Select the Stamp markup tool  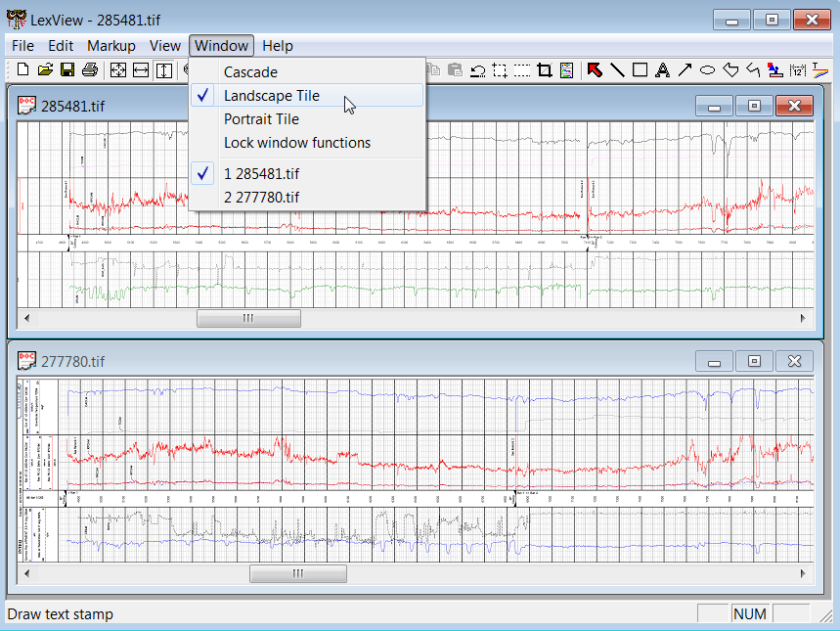pyautogui.click(x=775, y=70)
